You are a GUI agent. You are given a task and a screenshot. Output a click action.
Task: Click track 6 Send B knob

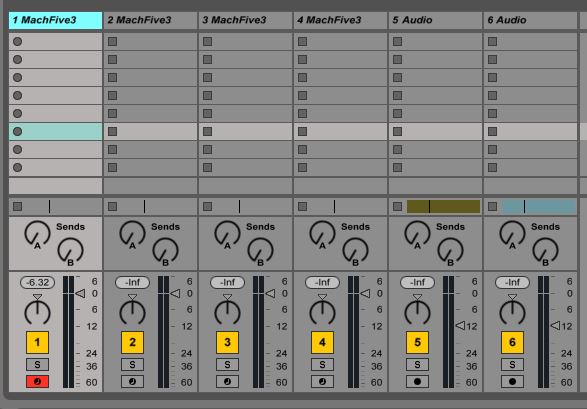point(545,251)
